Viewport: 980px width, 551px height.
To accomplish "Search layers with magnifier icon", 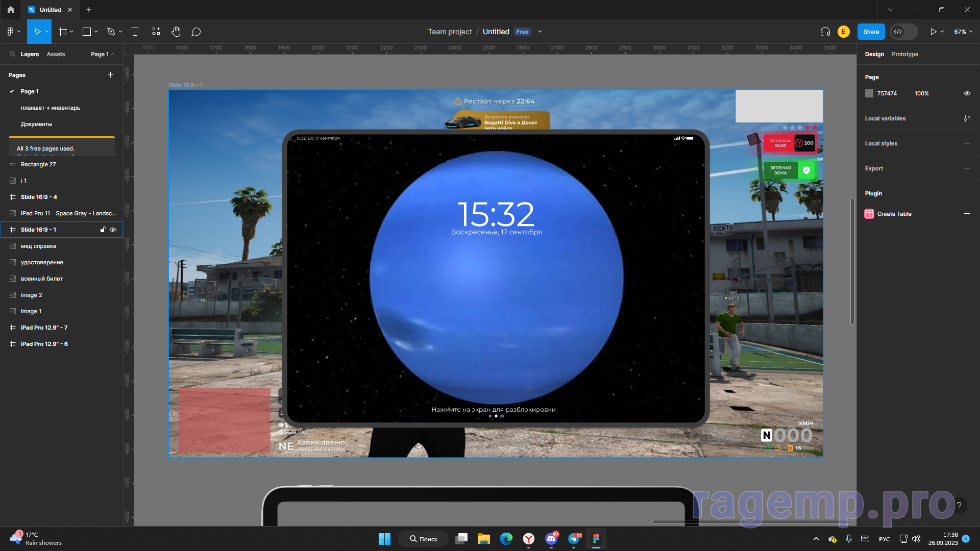I will point(12,54).
